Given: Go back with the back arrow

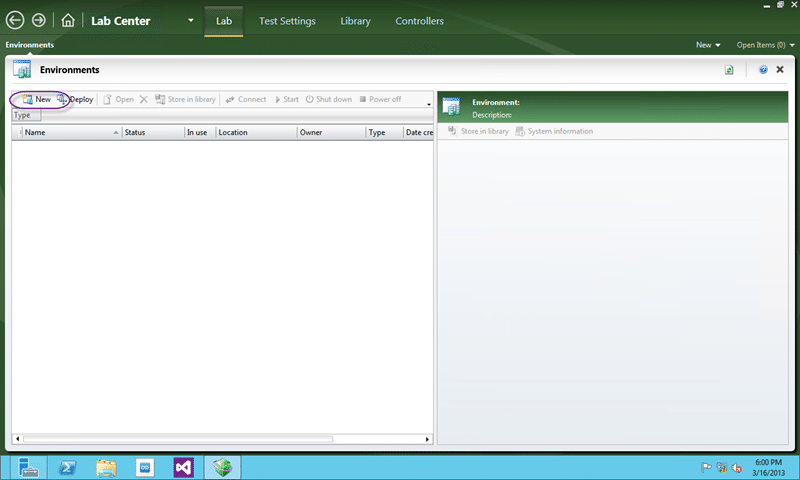Looking at the screenshot, I should click(15, 20).
